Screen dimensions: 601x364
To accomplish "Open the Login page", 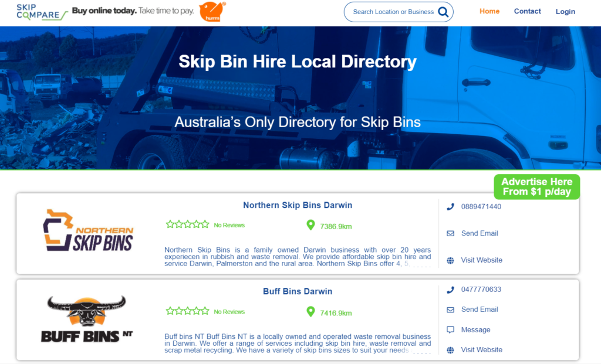I will pyautogui.click(x=565, y=12).
